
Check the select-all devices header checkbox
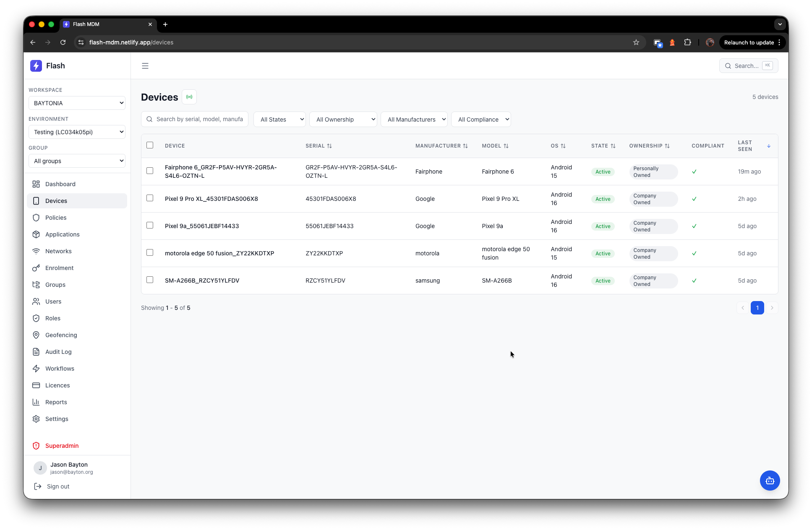click(150, 145)
